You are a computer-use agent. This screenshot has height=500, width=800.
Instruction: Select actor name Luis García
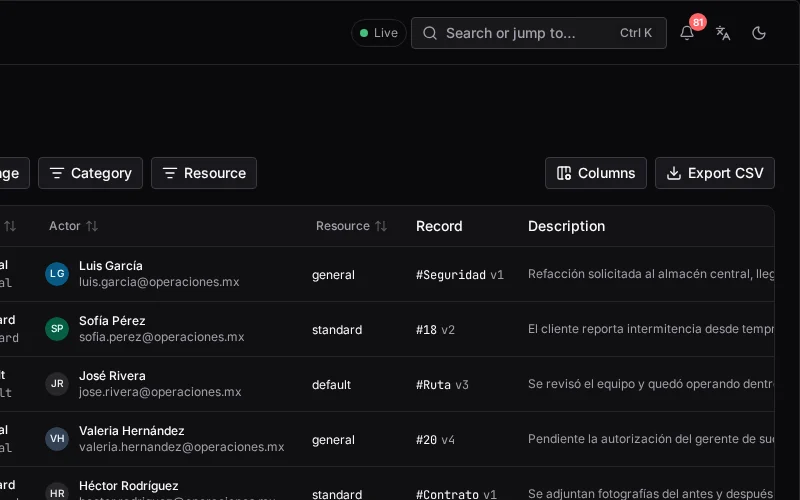111,266
